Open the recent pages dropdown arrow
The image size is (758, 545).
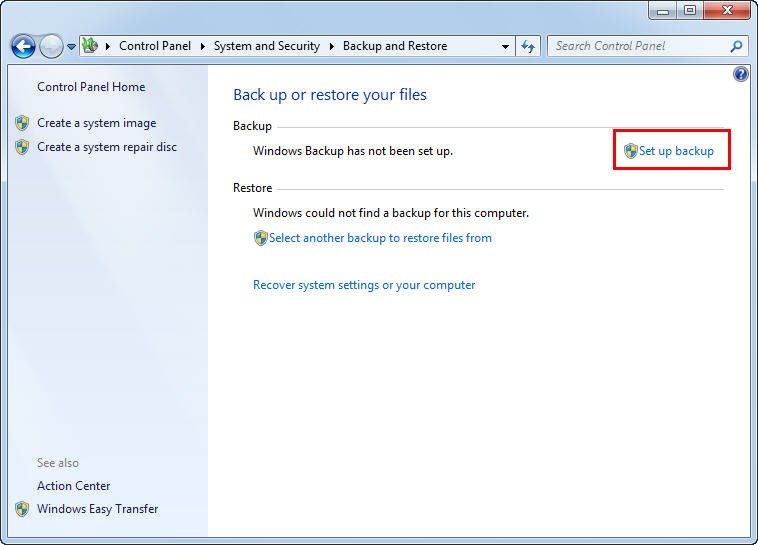coord(71,47)
